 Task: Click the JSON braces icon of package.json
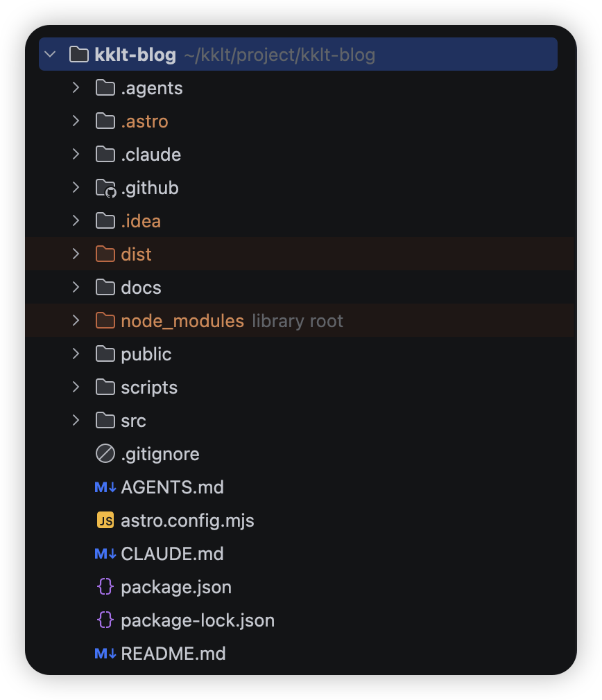105,586
